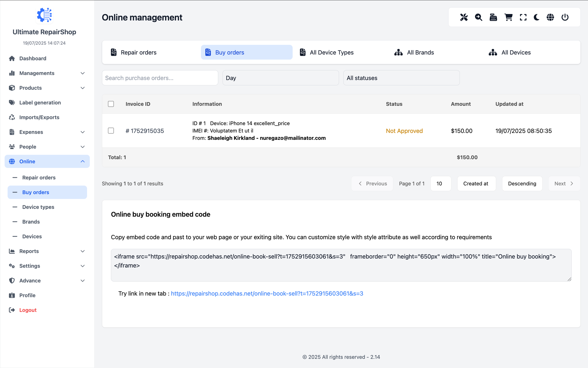This screenshot has height=368, width=588.
Task: Open the Descending sort order dropdown
Action: click(x=522, y=183)
